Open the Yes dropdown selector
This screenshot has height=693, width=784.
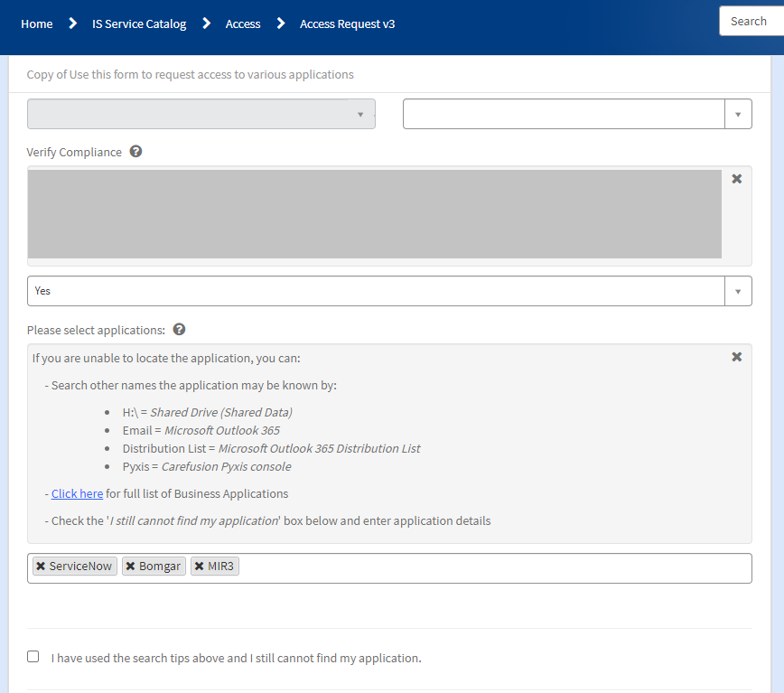[x=738, y=290]
